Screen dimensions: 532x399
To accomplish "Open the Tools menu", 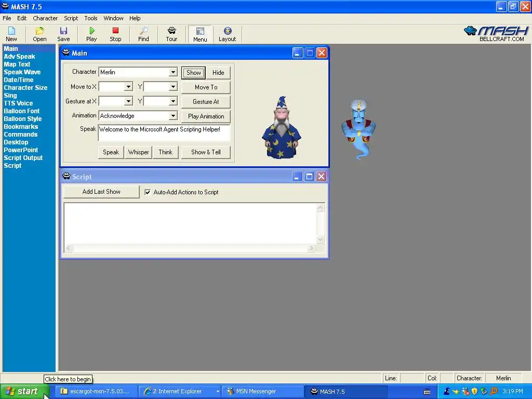I will [x=90, y=18].
